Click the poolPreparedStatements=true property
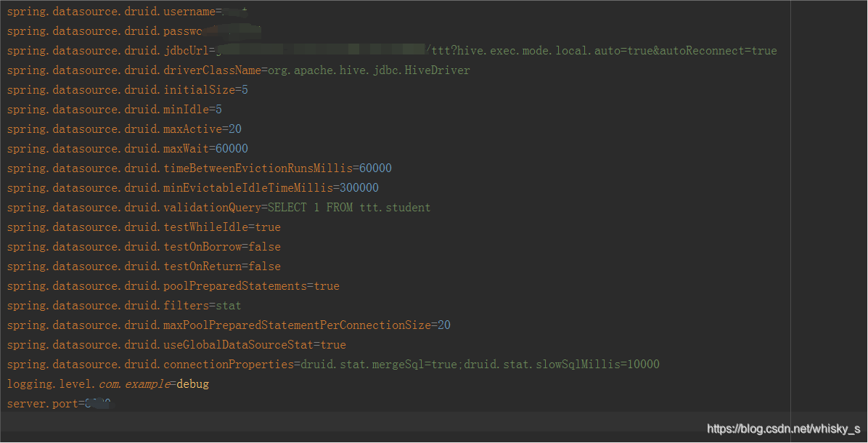 [x=174, y=285]
